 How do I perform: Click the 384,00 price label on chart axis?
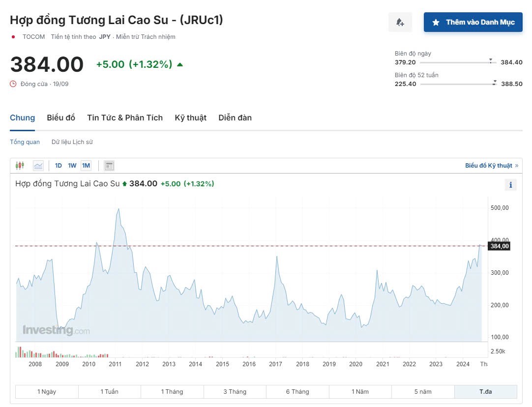point(499,246)
